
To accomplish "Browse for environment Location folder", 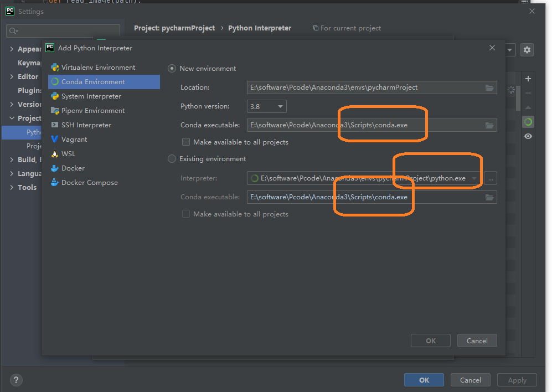I will (x=489, y=87).
